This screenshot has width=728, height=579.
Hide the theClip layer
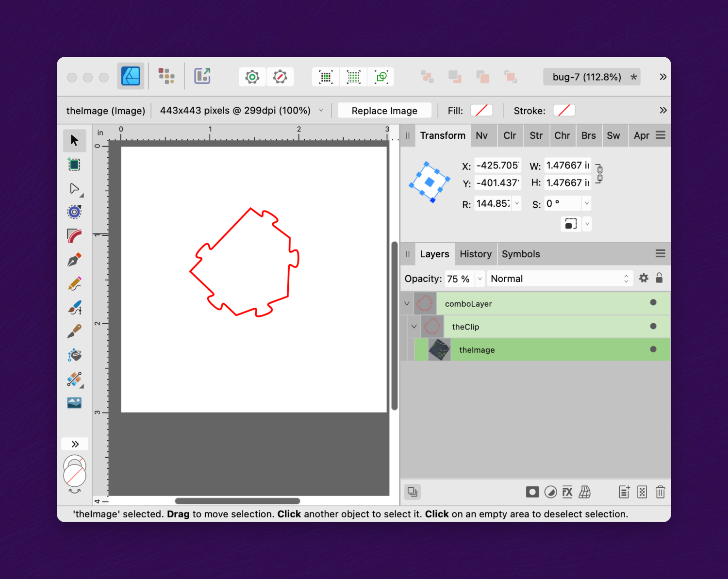(x=653, y=326)
